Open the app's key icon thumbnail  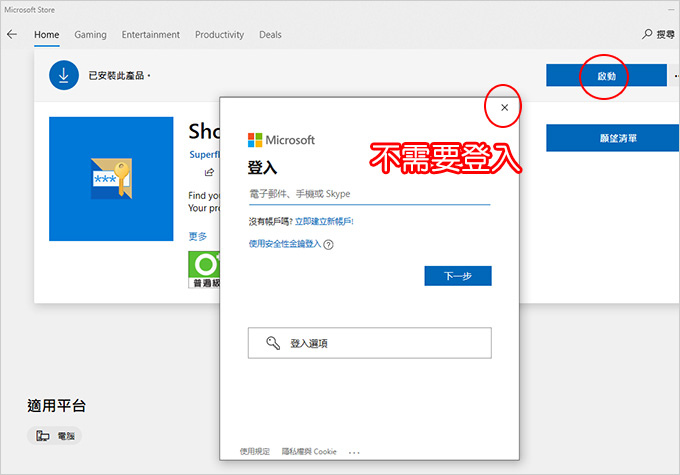111,179
